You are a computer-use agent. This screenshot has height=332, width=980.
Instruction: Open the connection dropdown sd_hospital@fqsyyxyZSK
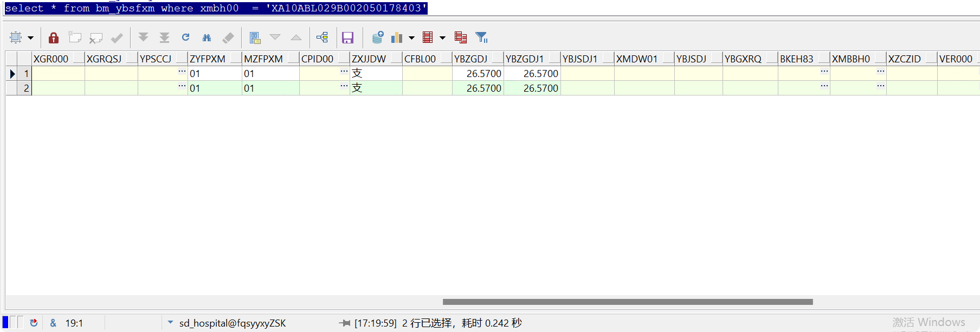point(170,323)
